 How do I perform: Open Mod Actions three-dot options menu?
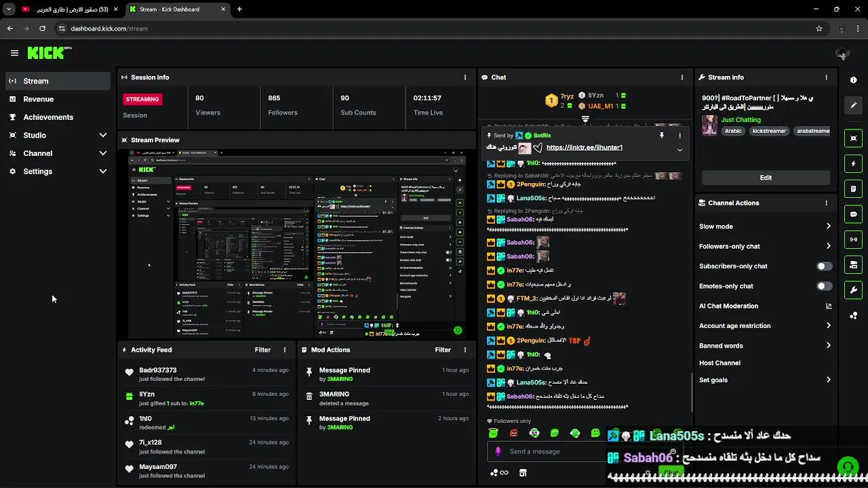465,350
